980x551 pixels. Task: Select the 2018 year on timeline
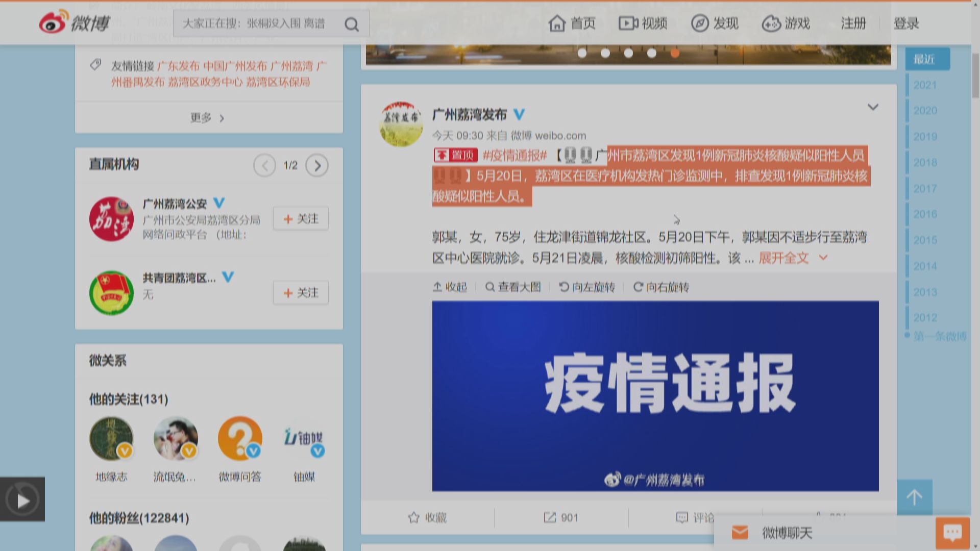click(926, 162)
